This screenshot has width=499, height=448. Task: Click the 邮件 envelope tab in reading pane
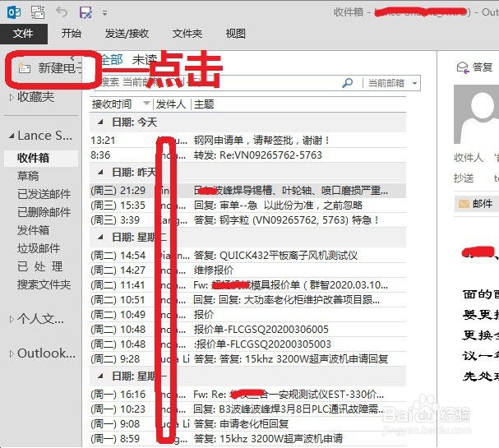pyautogui.click(x=476, y=204)
